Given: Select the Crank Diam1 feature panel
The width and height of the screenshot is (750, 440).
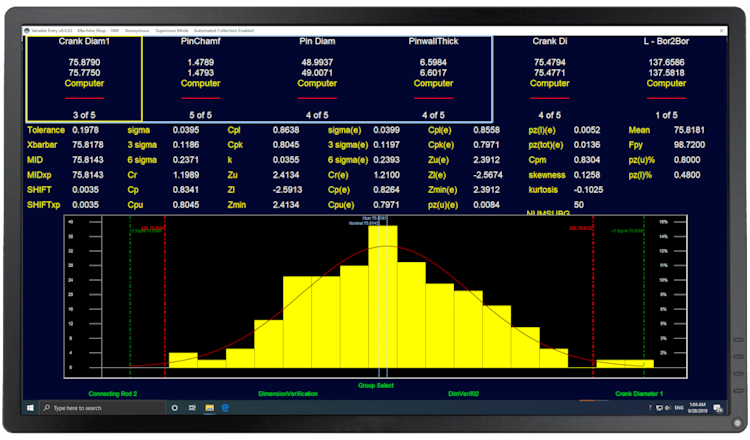Looking at the screenshot, I should click(84, 79).
